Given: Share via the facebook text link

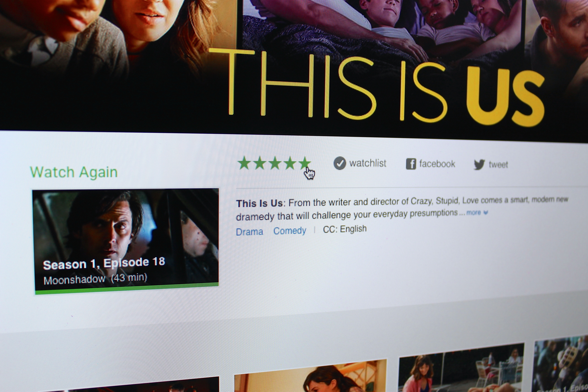Looking at the screenshot, I should click(x=437, y=164).
